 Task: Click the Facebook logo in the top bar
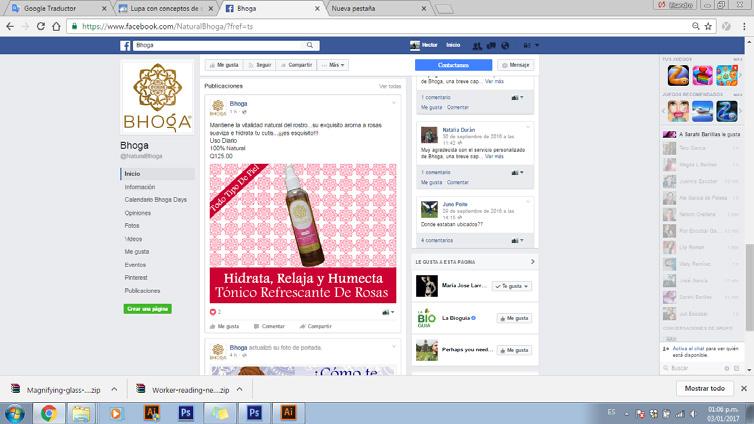pyautogui.click(x=125, y=46)
